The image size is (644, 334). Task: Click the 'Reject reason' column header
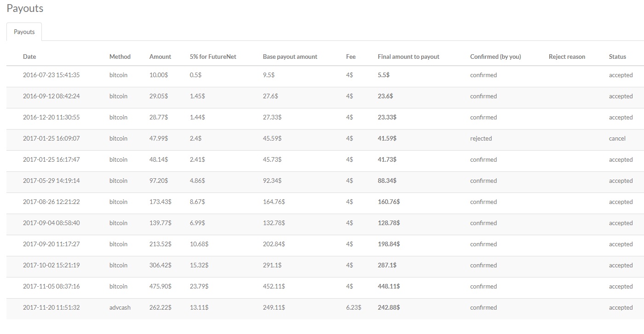tap(567, 57)
